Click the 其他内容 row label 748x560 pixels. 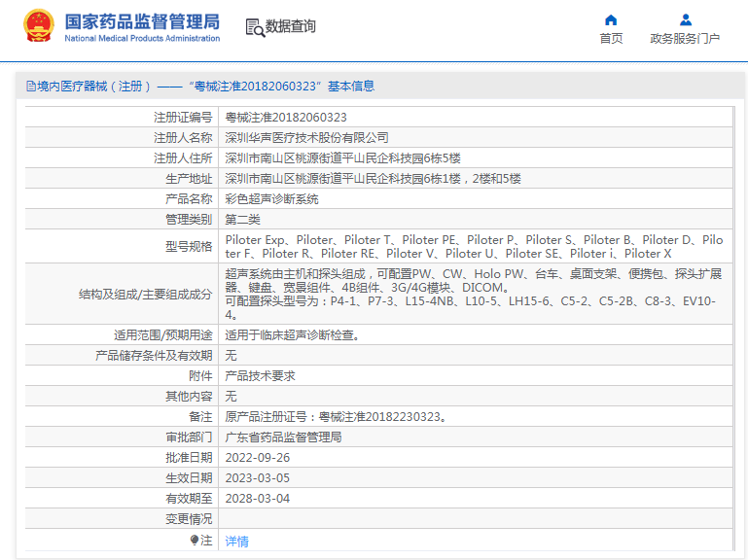click(x=189, y=397)
